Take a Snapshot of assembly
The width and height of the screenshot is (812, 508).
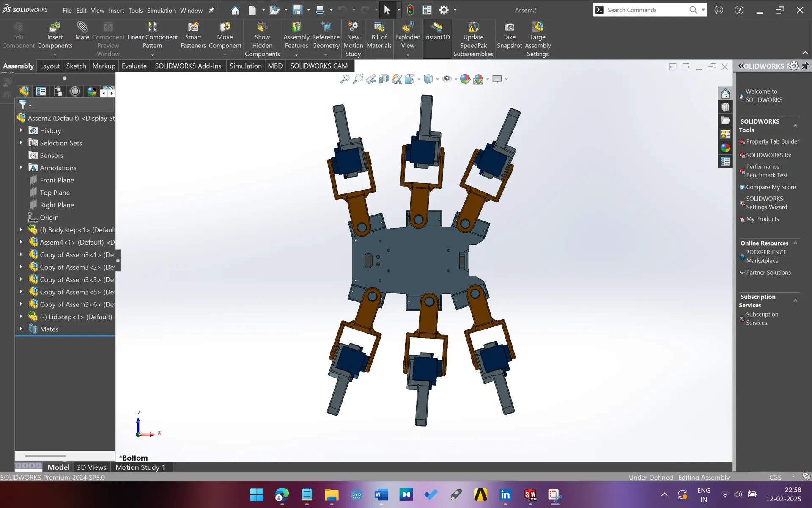point(509,36)
